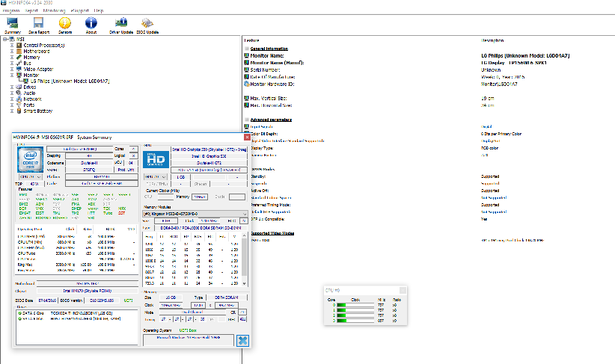Open the Report menu
This screenshot has height=364, width=615.
pyautogui.click(x=31, y=10)
